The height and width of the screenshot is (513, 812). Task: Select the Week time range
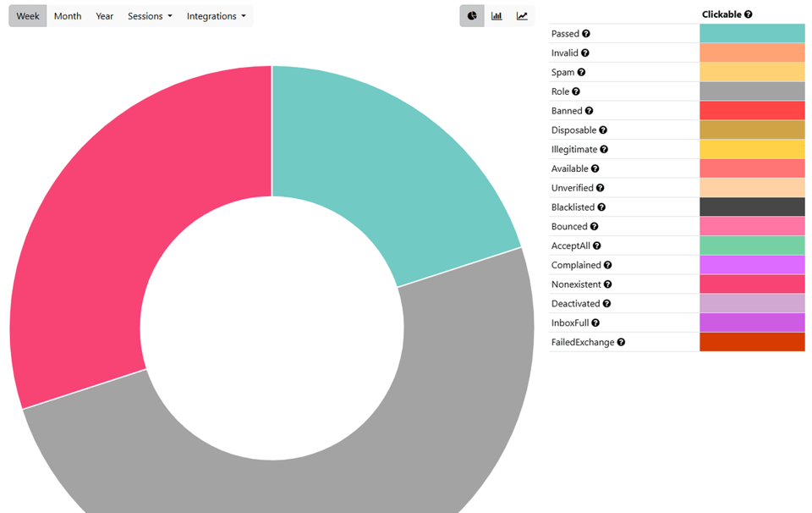(x=28, y=16)
